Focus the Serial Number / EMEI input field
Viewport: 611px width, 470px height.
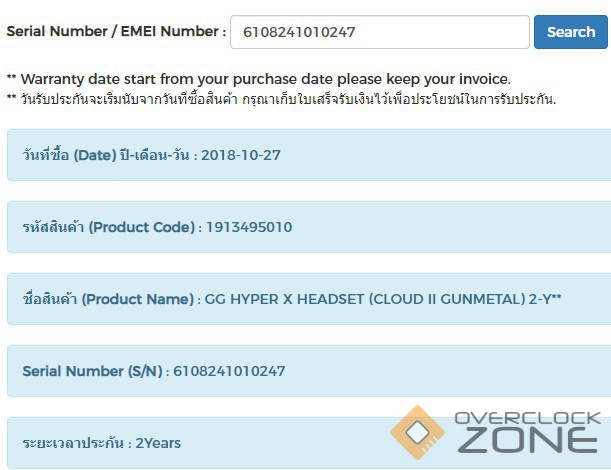(379, 32)
